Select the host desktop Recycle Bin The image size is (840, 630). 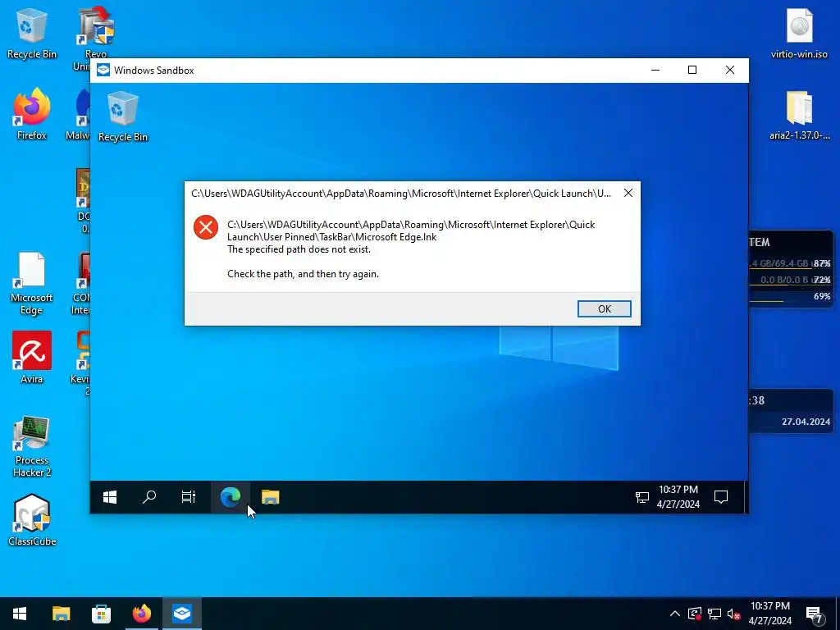32,33
